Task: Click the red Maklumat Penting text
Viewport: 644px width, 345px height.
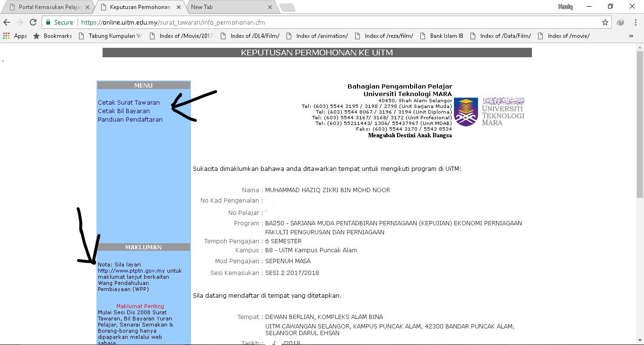Action: (x=140, y=306)
